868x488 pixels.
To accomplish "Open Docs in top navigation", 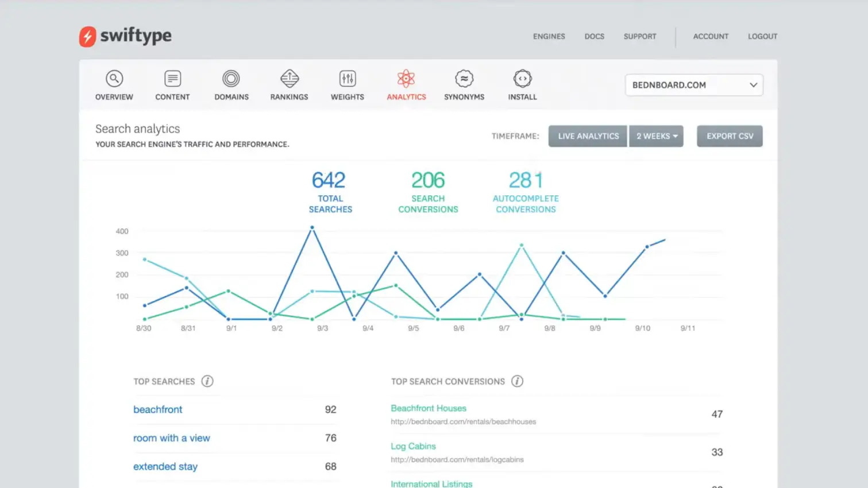I will (x=595, y=36).
